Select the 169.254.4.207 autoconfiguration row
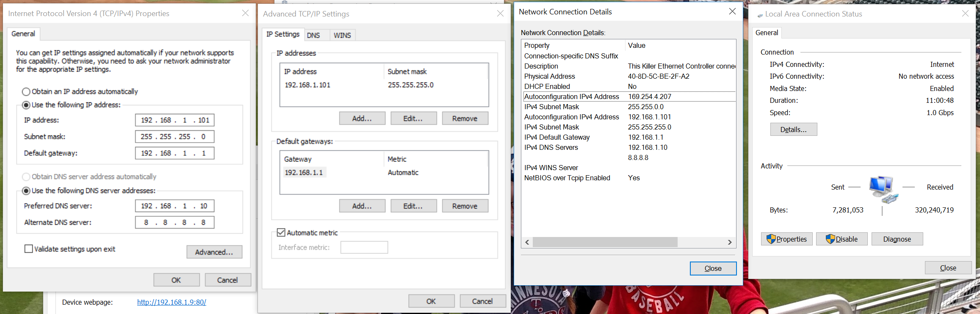This screenshot has height=314, width=980. [x=628, y=97]
